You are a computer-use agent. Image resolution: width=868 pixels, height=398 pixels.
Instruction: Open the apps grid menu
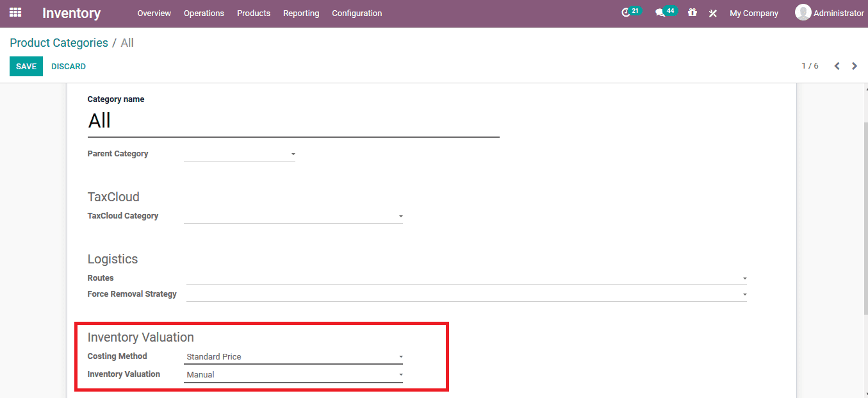tap(15, 12)
